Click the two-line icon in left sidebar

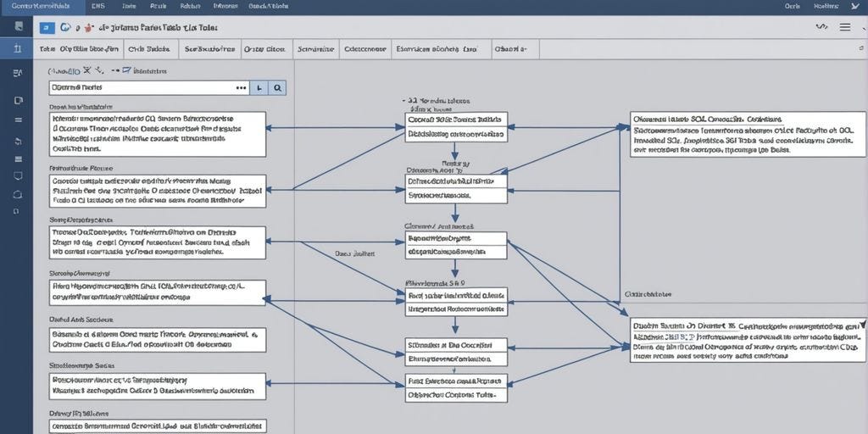19,120
